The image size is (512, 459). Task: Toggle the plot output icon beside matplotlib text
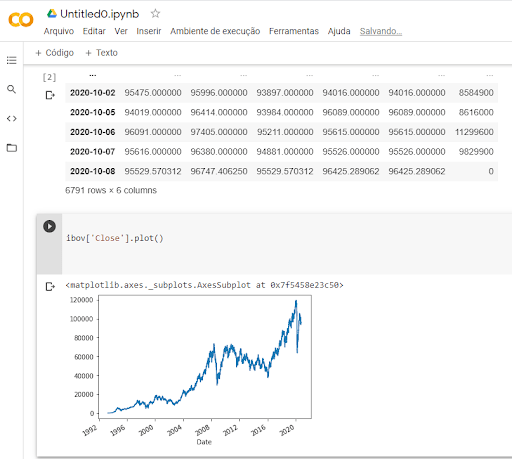coord(50,286)
